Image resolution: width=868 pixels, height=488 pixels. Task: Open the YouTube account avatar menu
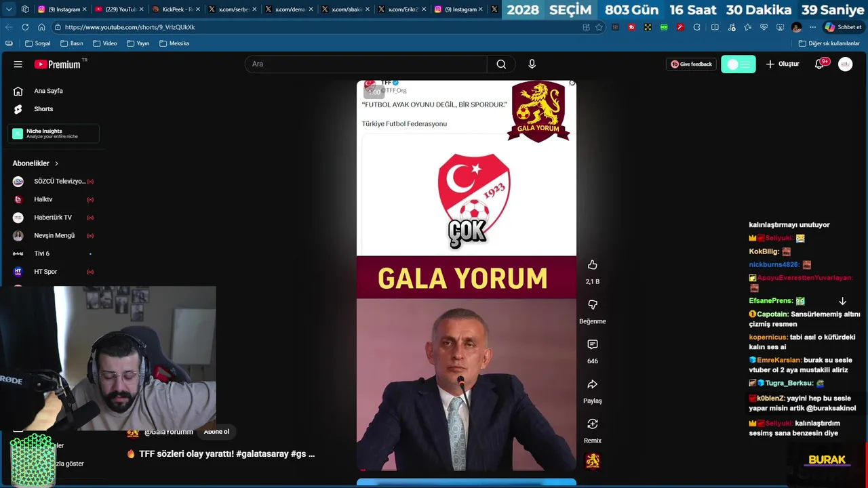[845, 64]
